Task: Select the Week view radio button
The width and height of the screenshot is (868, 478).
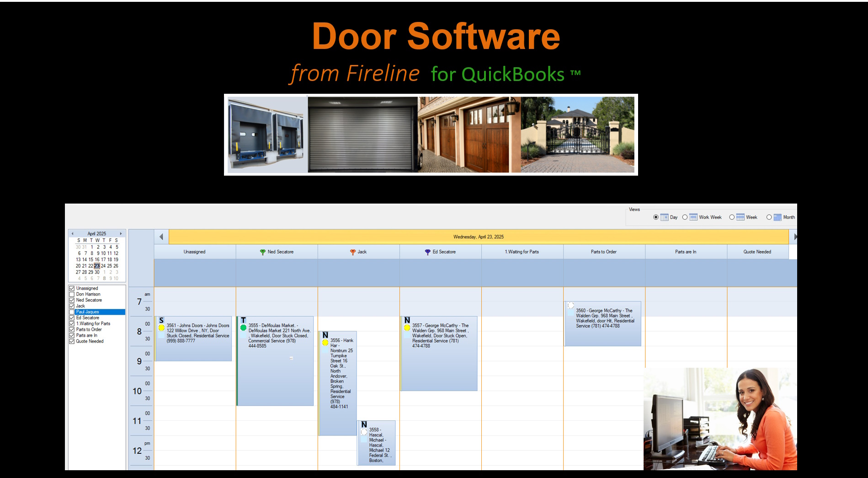Action: [x=732, y=217]
